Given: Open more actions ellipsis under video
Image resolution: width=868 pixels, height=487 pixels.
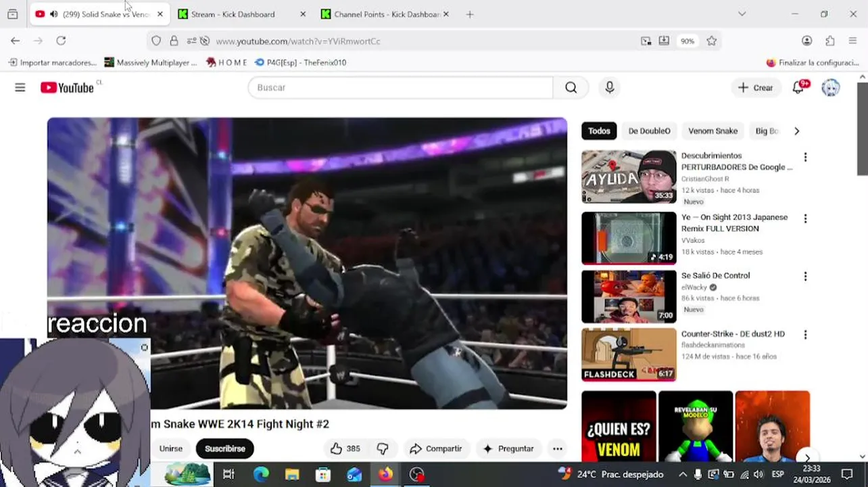Looking at the screenshot, I should 557,448.
